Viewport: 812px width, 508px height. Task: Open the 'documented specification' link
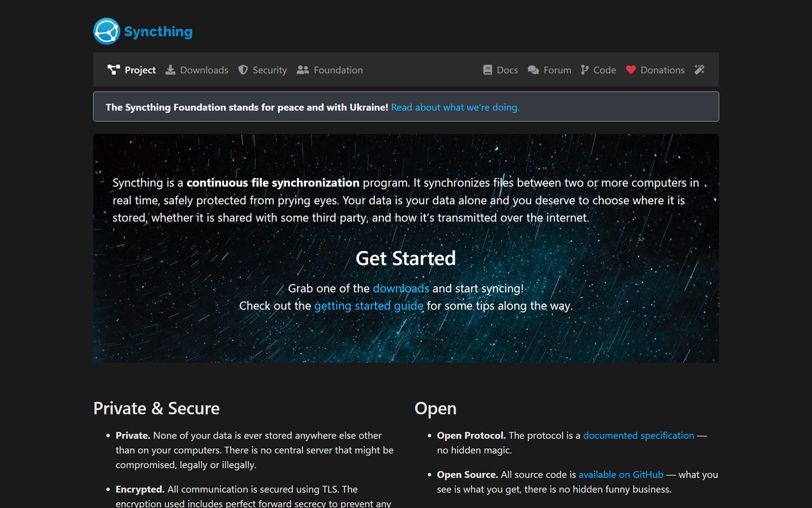click(639, 436)
